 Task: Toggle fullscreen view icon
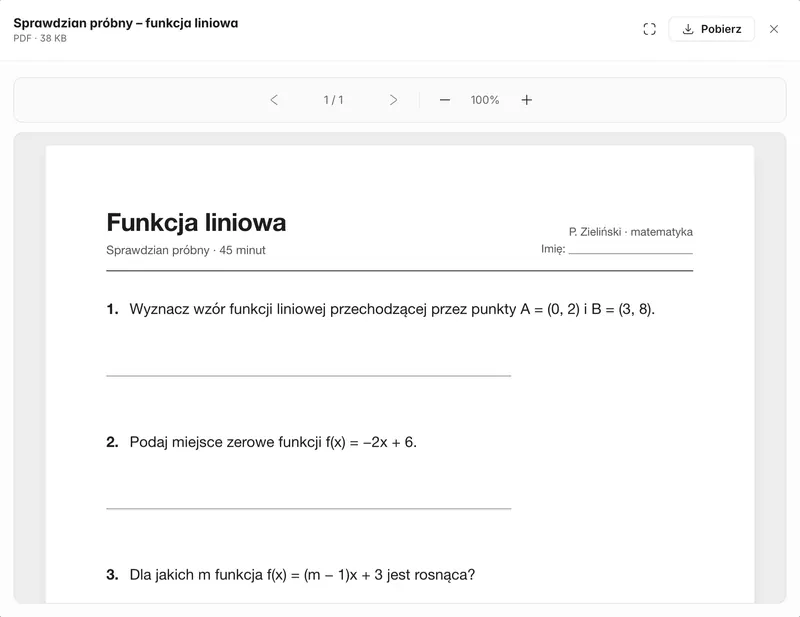tap(649, 29)
